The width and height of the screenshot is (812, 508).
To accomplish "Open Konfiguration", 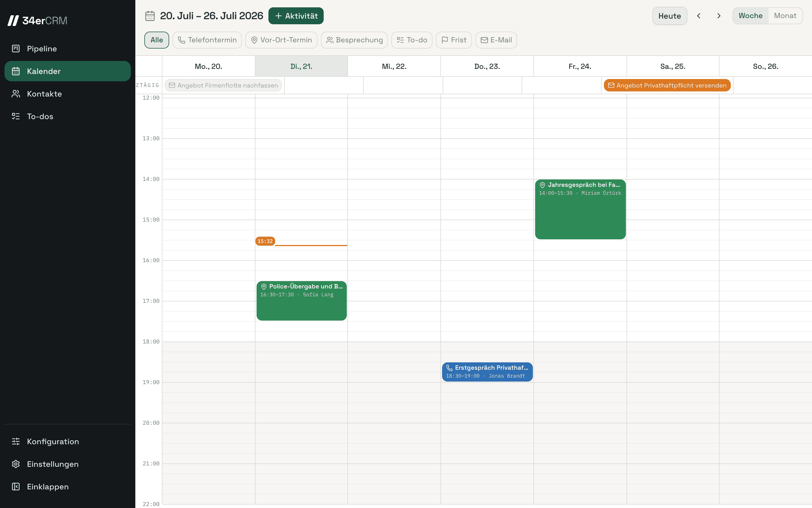I will tap(67, 441).
